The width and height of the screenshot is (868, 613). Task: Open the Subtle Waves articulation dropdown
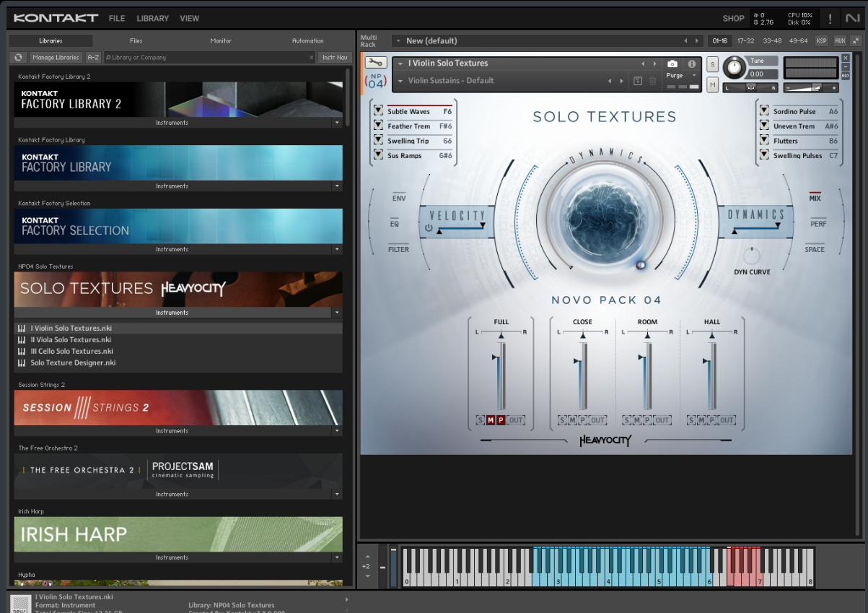tap(378, 111)
